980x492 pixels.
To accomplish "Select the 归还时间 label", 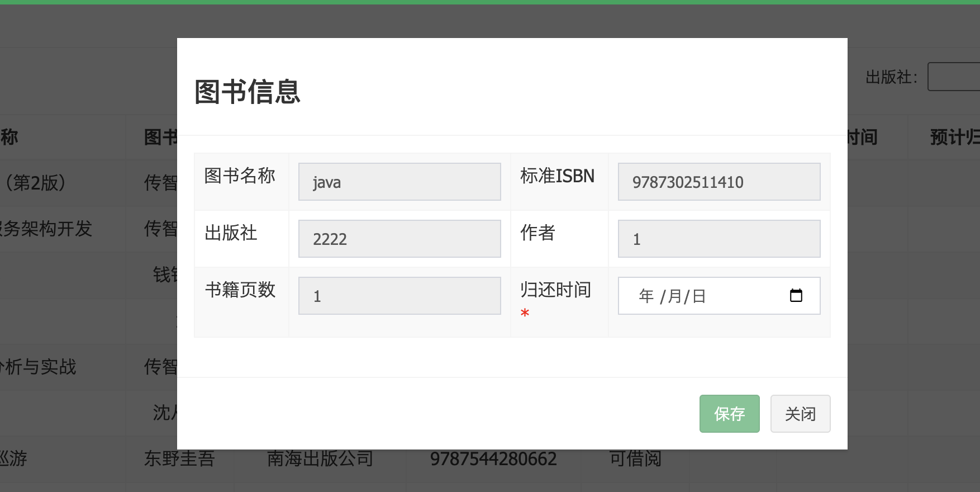I will [555, 290].
